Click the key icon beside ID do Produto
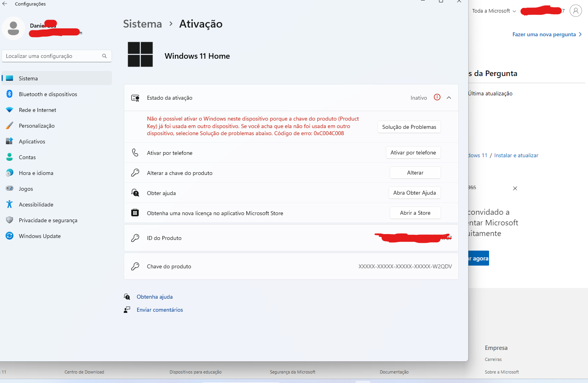Image resolution: width=588 pixels, height=383 pixels. (135, 238)
